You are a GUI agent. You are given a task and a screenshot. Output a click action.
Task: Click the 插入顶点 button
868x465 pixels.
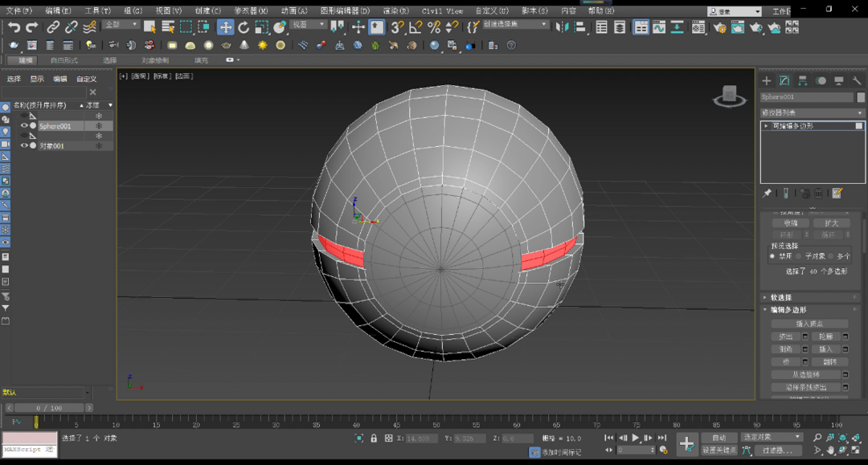pos(809,324)
